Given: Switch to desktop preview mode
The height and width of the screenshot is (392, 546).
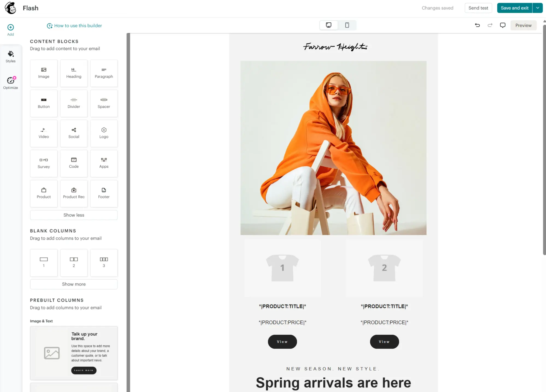Looking at the screenshot, I should [x=329, y=25].
